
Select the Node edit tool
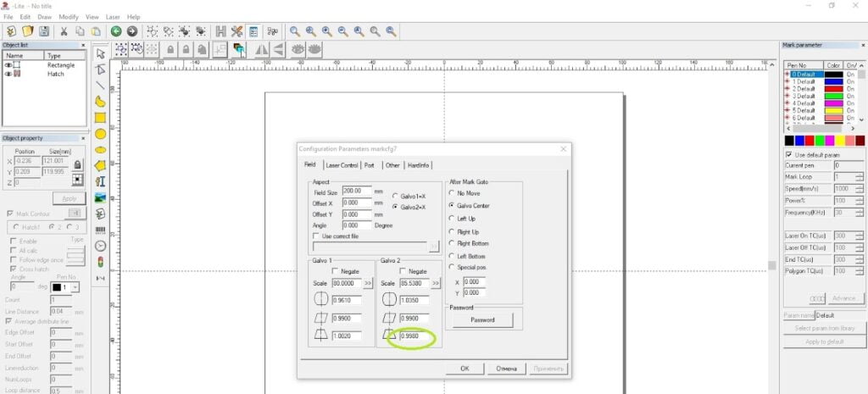pos(100,69)
